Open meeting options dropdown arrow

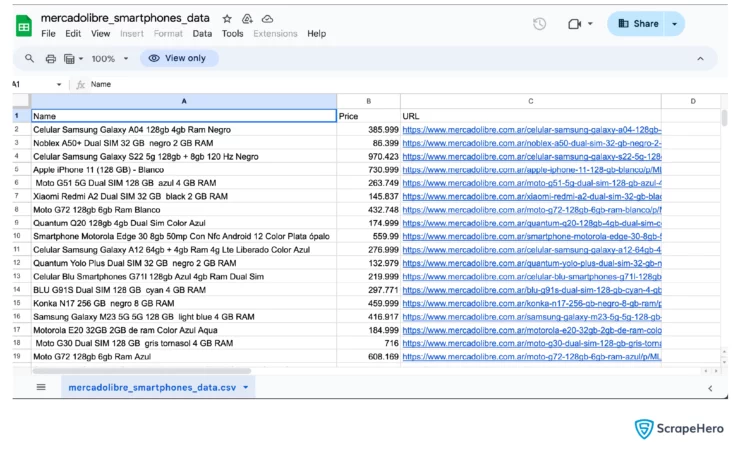(590, 23)
